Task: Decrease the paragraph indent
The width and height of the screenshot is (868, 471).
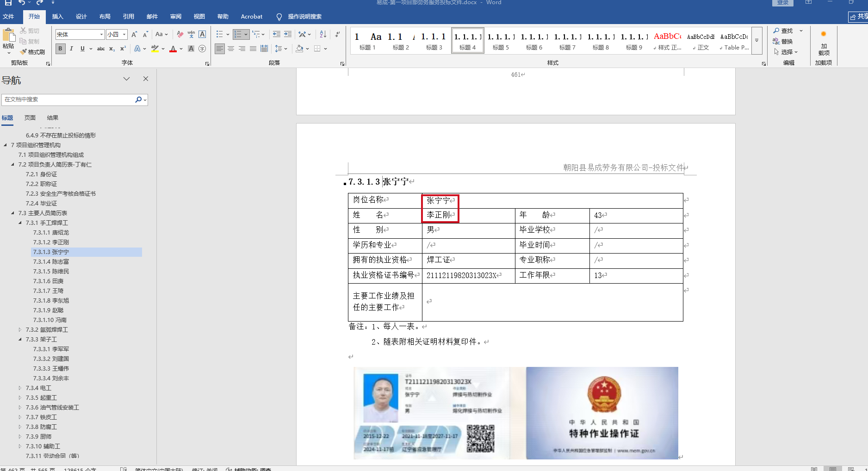Action: 277,34
